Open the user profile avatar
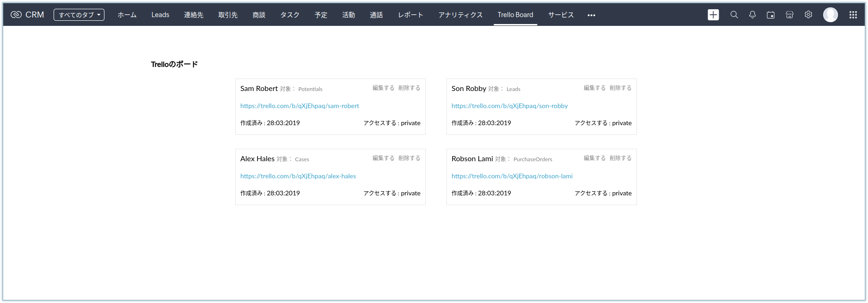The width and height of the screenshot is (868, 303). pos(831,15)
